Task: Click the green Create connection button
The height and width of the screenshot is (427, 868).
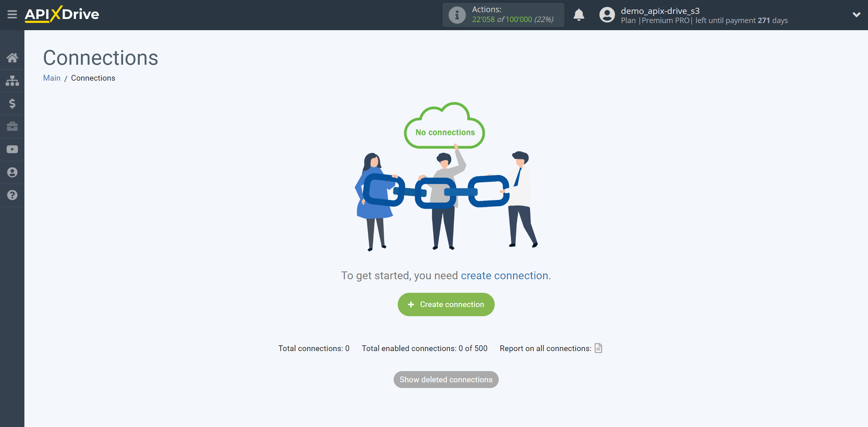Action: click(445, 304)
